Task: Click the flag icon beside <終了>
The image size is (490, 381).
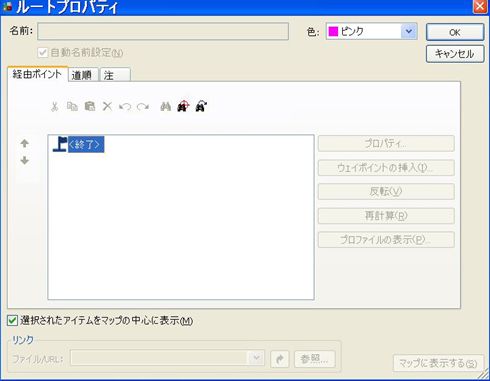Action: click(60, 144)
